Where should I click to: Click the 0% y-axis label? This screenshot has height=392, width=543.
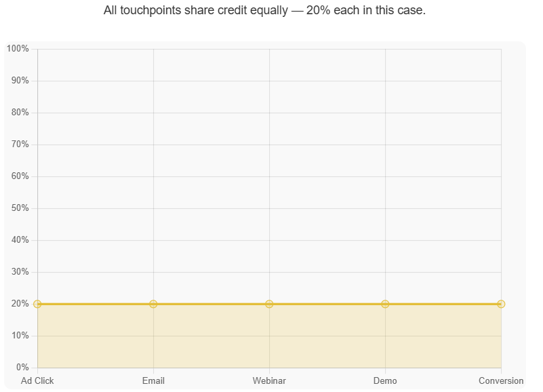click(x=22, y=368)
